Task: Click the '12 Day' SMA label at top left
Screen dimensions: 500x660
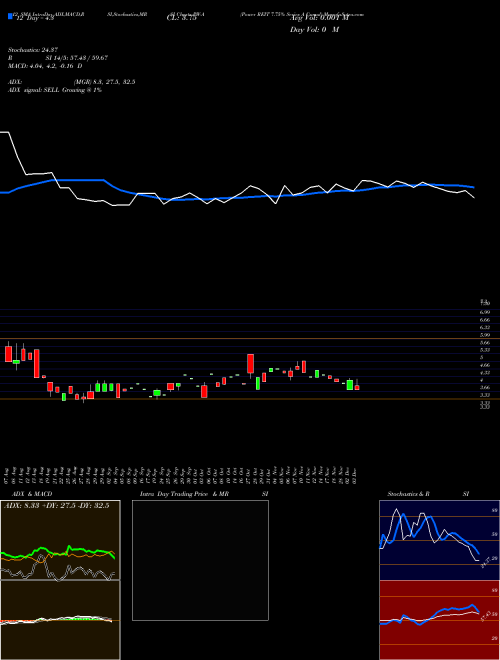Action: (x=33, y=19)
